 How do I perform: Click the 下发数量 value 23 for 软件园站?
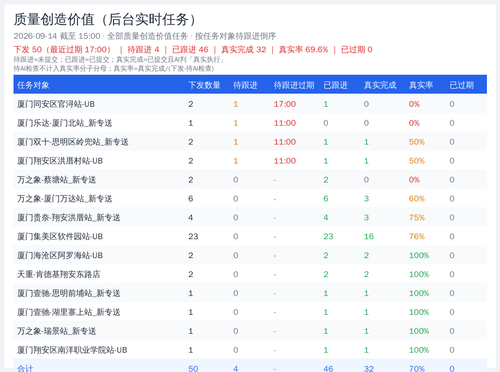pos(193,237)
